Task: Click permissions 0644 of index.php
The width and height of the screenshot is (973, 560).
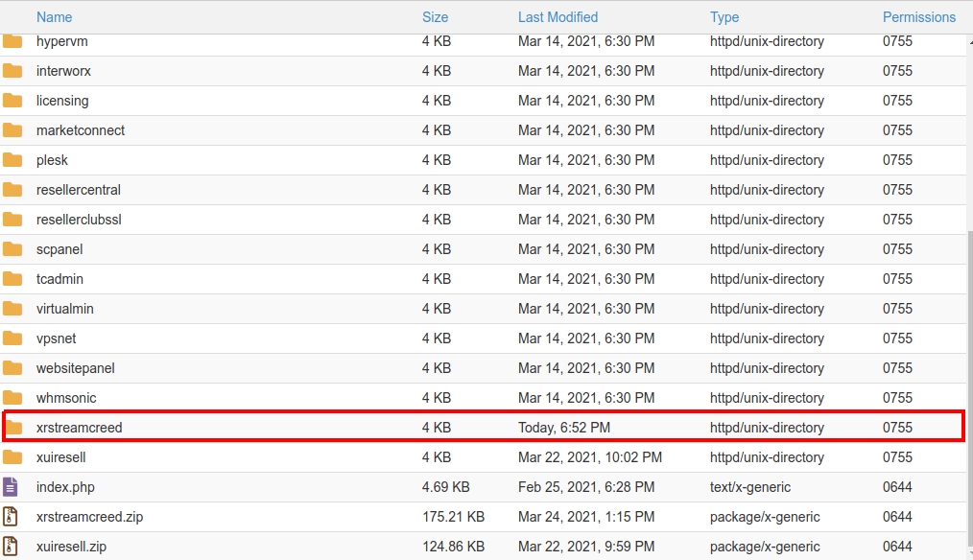Action: (x=897, y=487)
